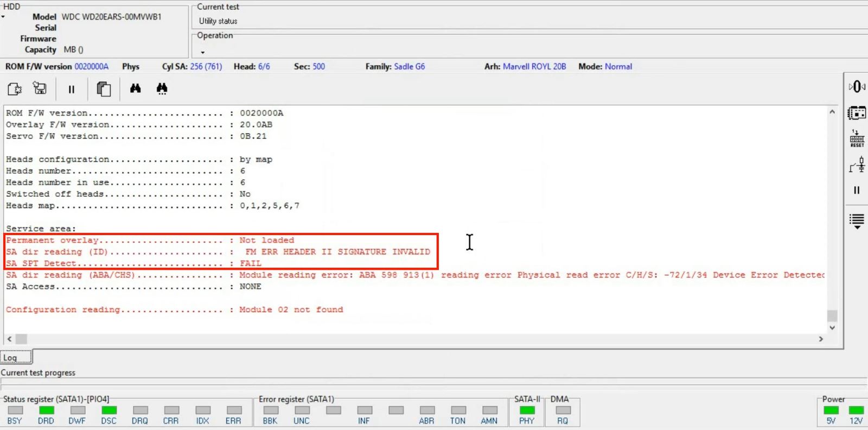This screenshot has height=430, width=868.
Task: Click the new log document icon
Action: click(x=15, y=89)
